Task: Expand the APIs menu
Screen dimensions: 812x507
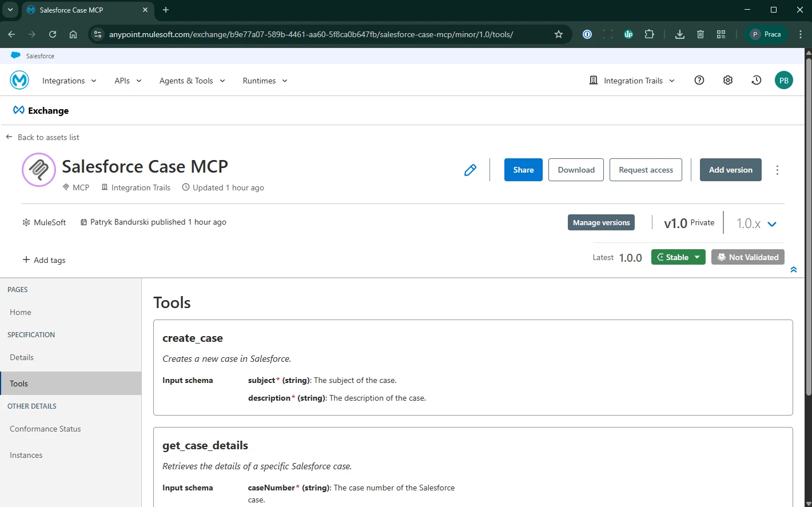Action: point(128,81)
